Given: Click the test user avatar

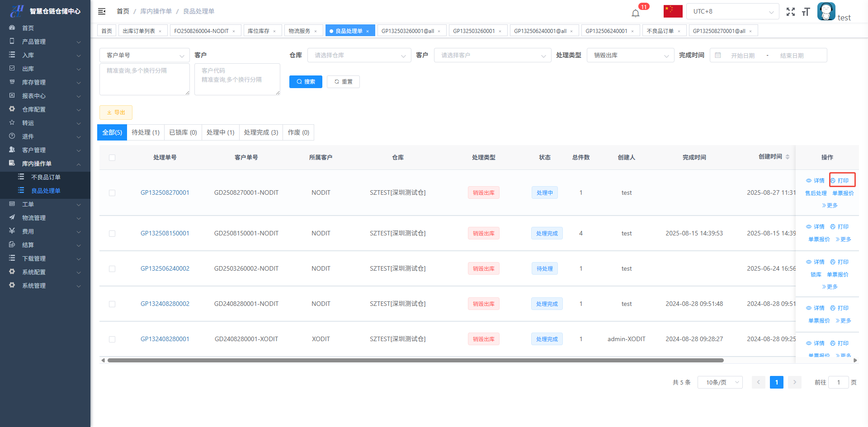Looking at the screenshot, I should pyautogui.click(x=826, y=12).
